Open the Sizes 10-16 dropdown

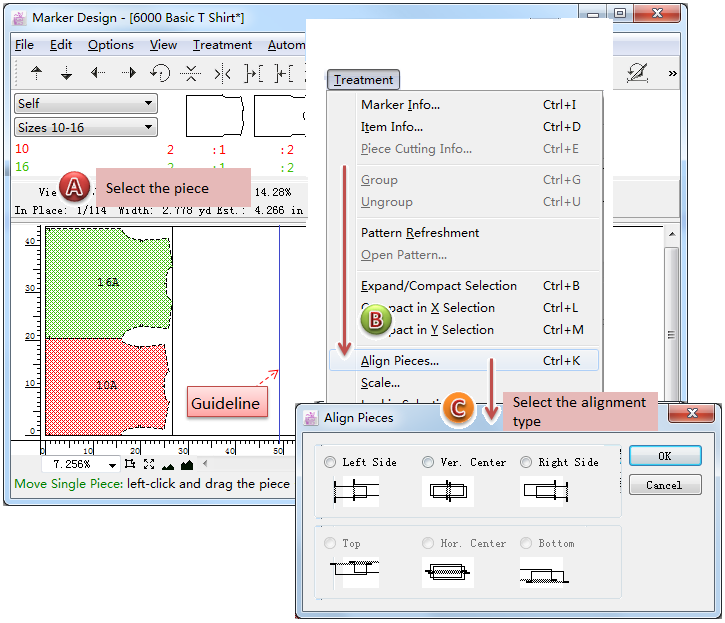coord(86,127)
